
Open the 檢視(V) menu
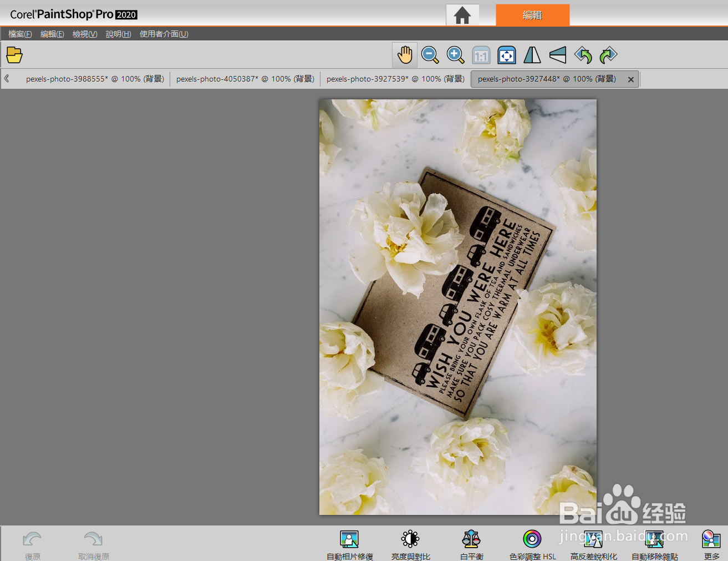85,34
